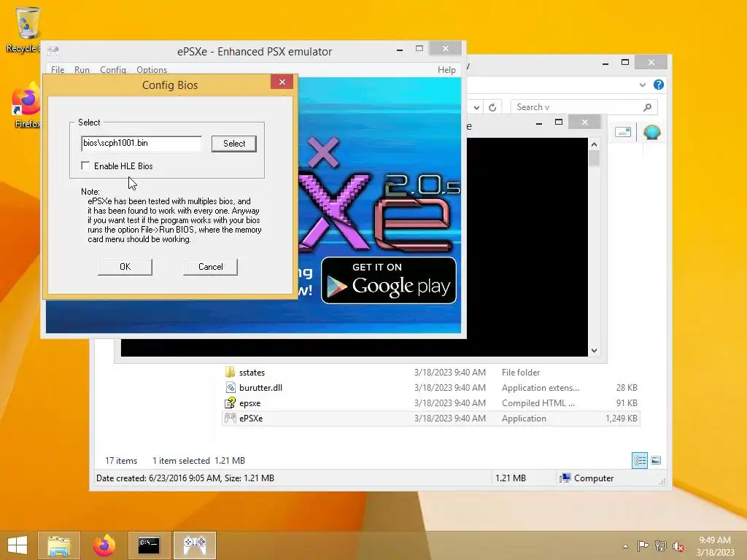The image size is (747, 560).
Task: Click the epsxe row's 91 KB size
Action: tap(627, 402)
